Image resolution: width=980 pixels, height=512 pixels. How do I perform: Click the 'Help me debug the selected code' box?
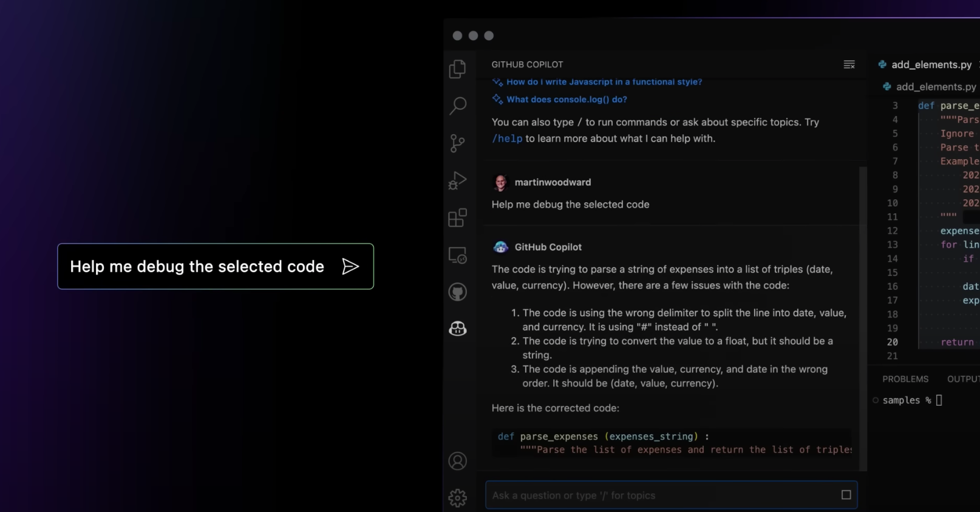point(216,267)
